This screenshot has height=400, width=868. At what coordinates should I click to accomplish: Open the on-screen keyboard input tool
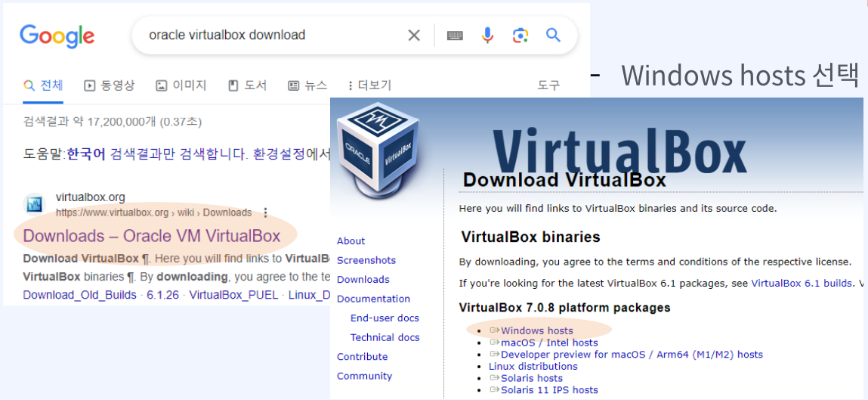point(455,36)
